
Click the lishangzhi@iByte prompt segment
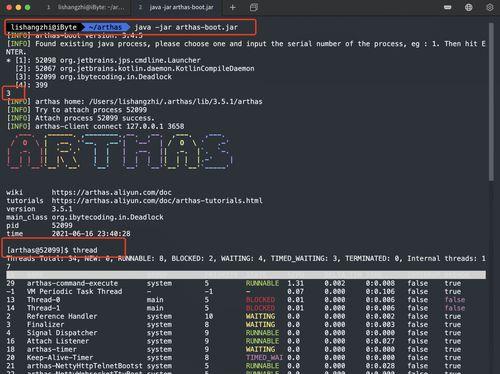coord(44,27)
